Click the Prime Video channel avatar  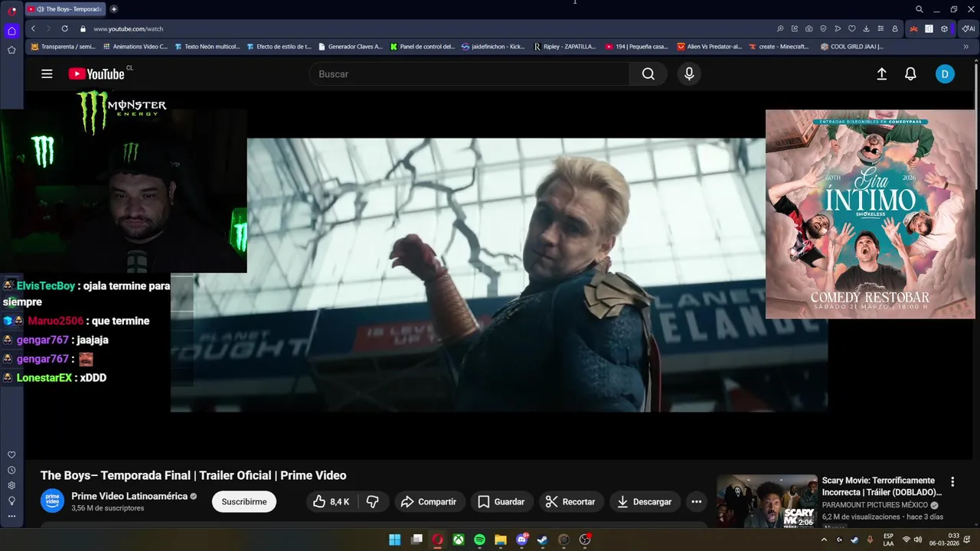52,501
